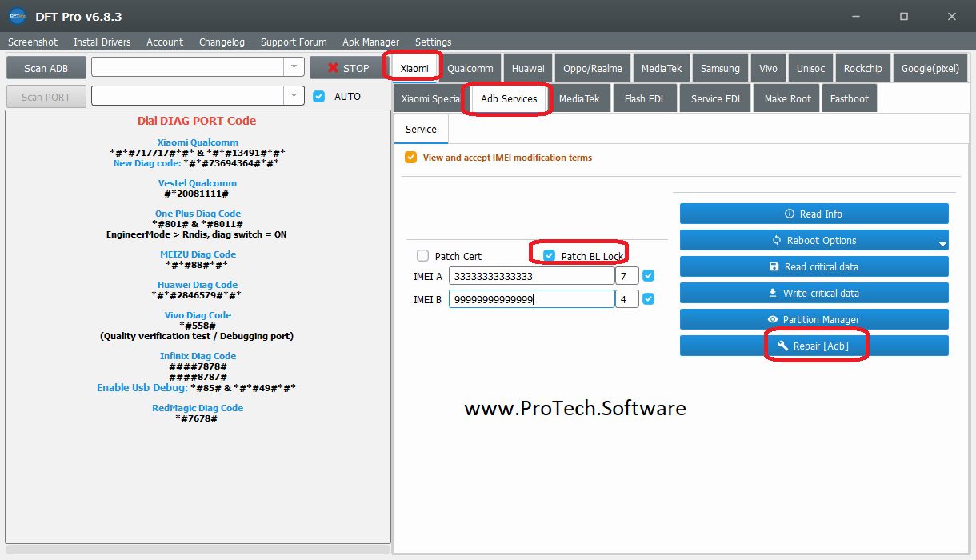The width and height of the screenshot is (976, 560).
Task: Click the Repair [Adb] button
Action: tap(814, 346)
